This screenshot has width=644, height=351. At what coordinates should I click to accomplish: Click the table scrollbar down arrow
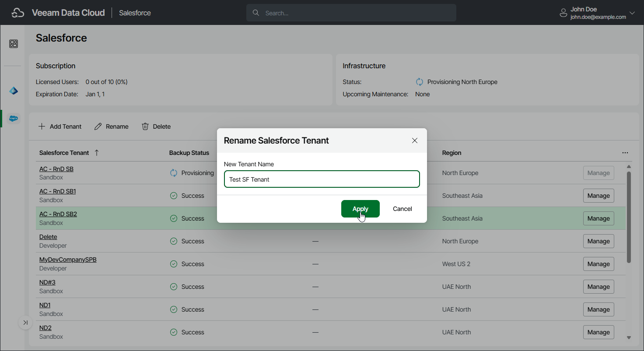629,337
